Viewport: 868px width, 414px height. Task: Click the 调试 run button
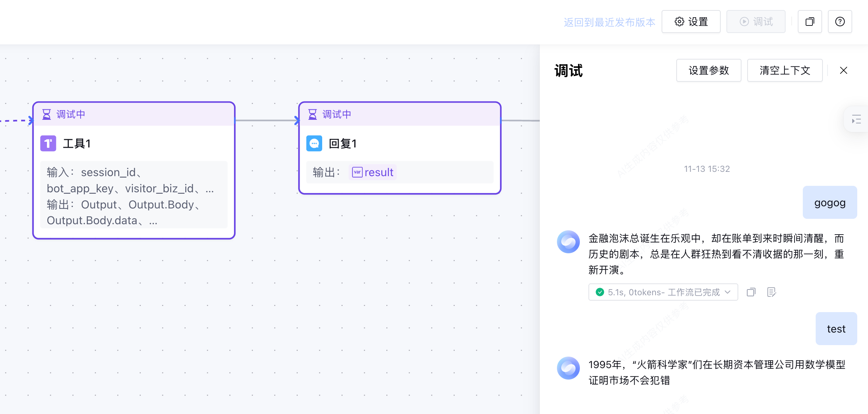(756, 22)
